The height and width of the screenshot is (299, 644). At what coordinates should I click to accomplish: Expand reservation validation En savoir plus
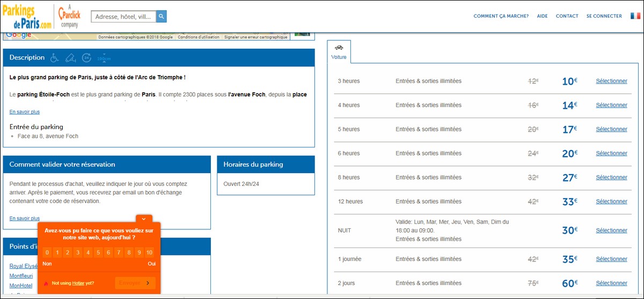[25, 219]
